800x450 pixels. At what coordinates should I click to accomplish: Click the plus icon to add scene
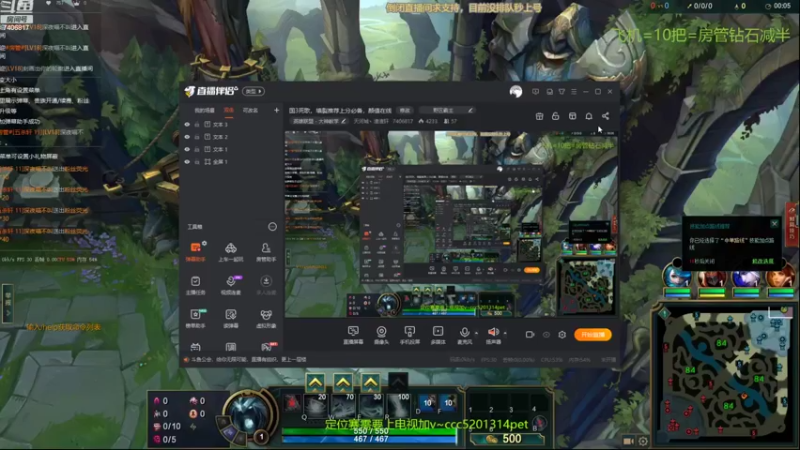(x=277, y=110)
